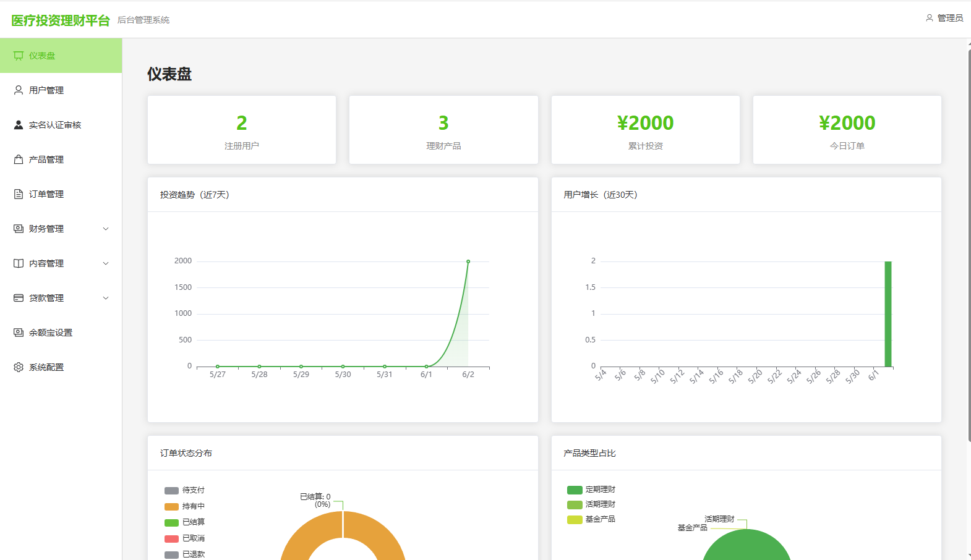The height and width of the screenshot is (560, 971).
Task: Click the dashboard icon beside 仪表盘
Action: (x=19, y=56)
